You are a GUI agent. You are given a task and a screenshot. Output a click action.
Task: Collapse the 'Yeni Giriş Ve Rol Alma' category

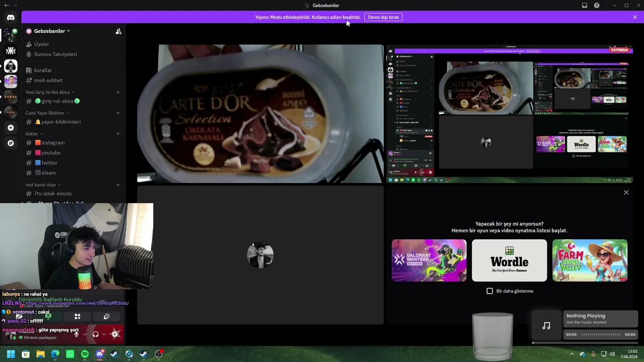pos(50,92)
